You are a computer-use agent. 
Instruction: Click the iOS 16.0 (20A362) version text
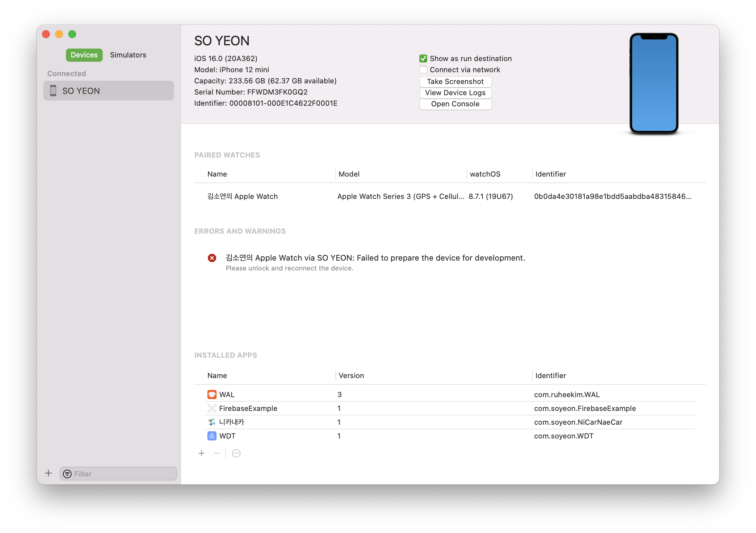pyautogui.click(x=225, y=58)
